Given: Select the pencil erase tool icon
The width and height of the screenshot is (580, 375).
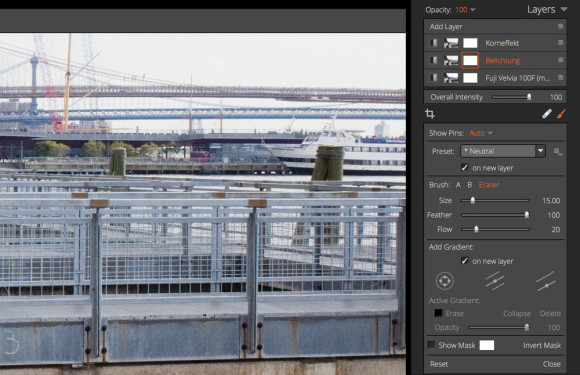Looking at the screenshot, I should pos(547,114).
